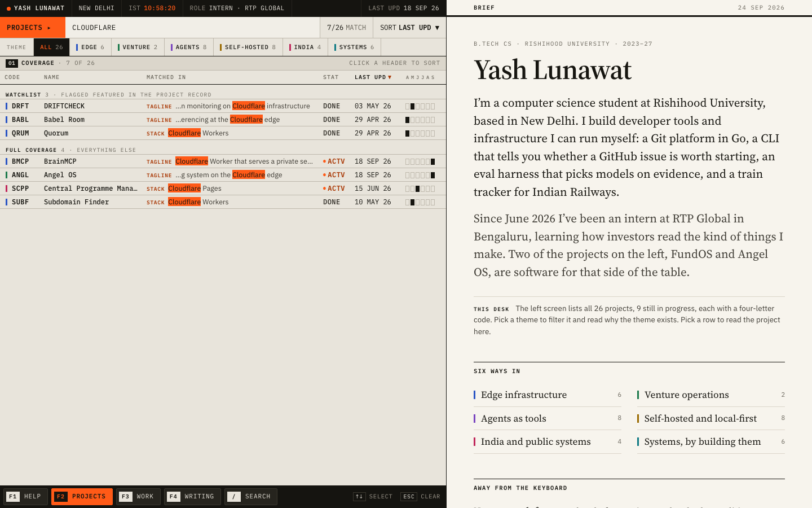The height and width of the screenshot is (508, 812).
Task: Open the PROJECTS section button
Action: (x=33, y=28)
